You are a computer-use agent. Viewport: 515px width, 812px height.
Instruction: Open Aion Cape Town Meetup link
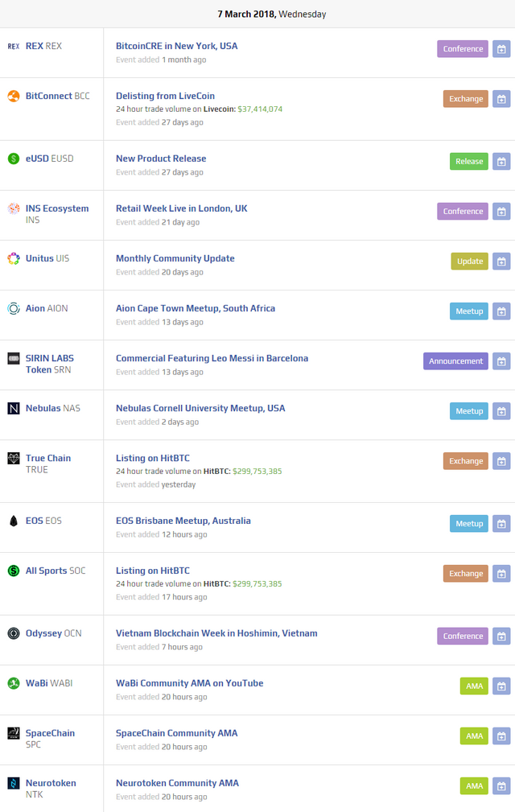(196, 308)
